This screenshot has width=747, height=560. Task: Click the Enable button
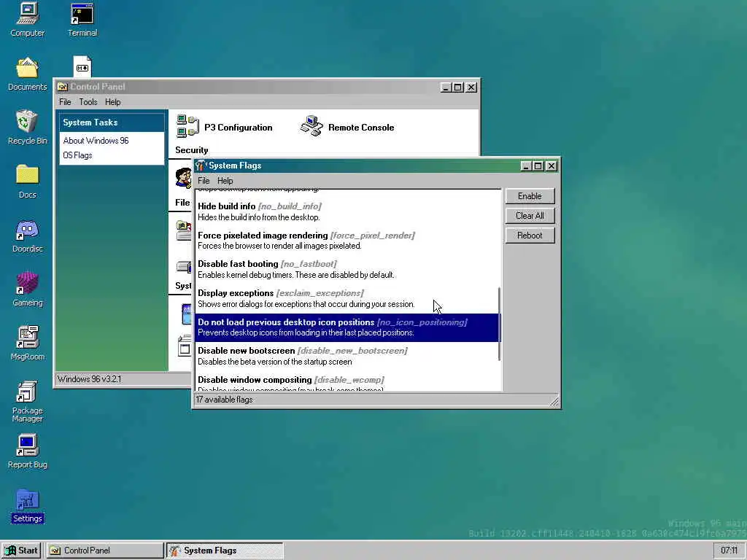[x=530, y=196]
